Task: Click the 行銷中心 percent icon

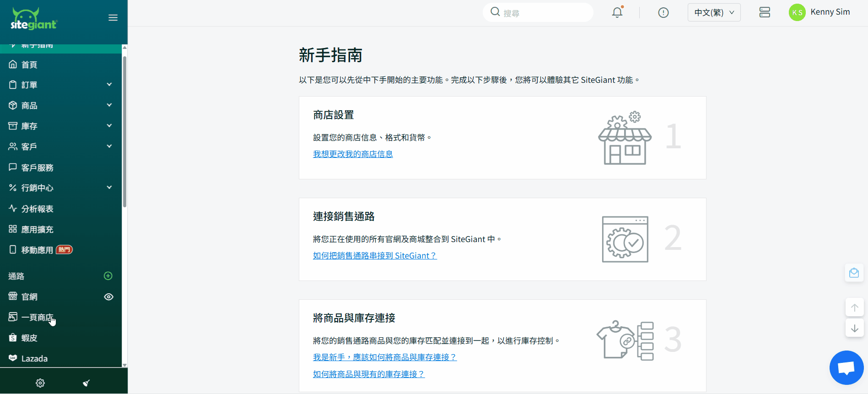Action: click(x=13, y=188)
